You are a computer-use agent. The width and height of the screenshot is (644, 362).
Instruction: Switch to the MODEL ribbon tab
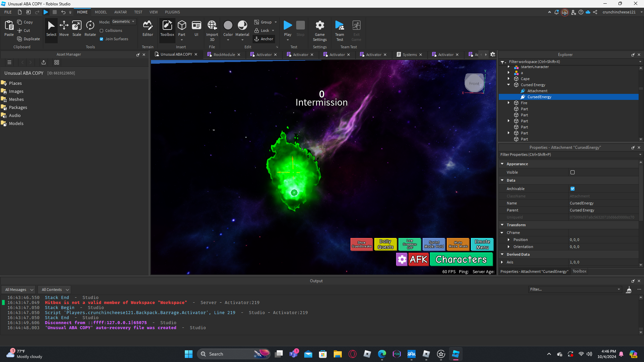pyautogui.click(x=101, y=12)
